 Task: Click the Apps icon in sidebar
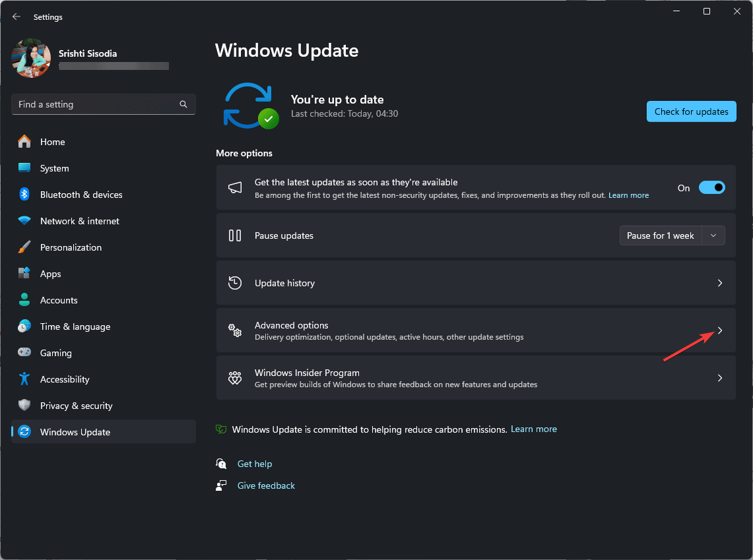[x=24, y=274]
